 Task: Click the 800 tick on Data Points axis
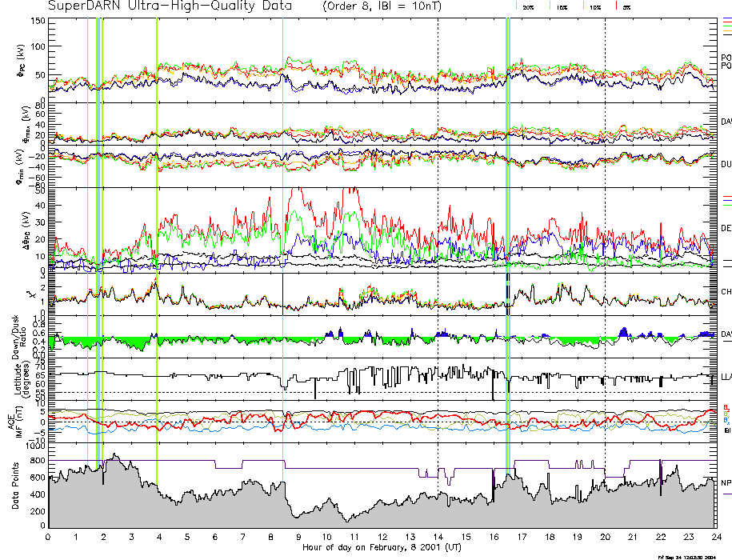coord(38,461)
